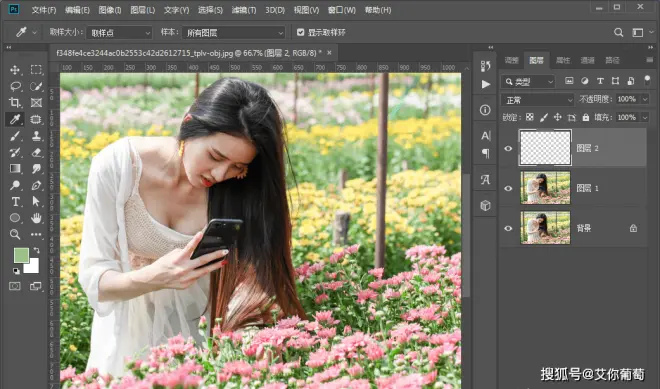Screen dimensions: 660x389
Task: Open the Character panel icon
Action: click(x=485, y=136)
